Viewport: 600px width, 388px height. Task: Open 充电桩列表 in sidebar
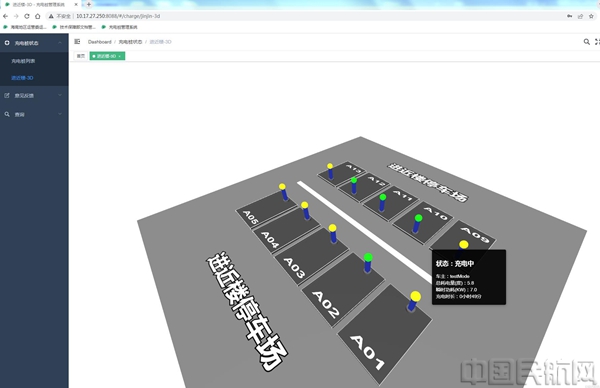(x=23, y=61)
